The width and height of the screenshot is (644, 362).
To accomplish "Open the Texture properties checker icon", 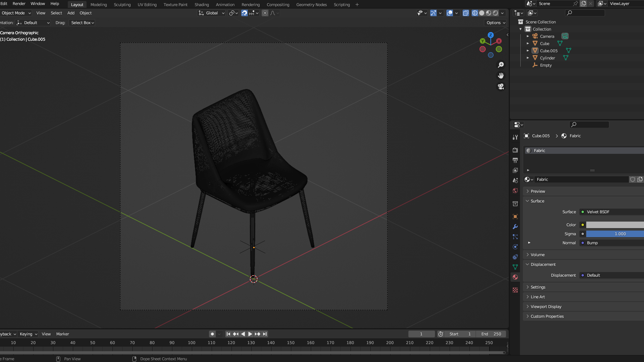I will (x=515, y=290).
